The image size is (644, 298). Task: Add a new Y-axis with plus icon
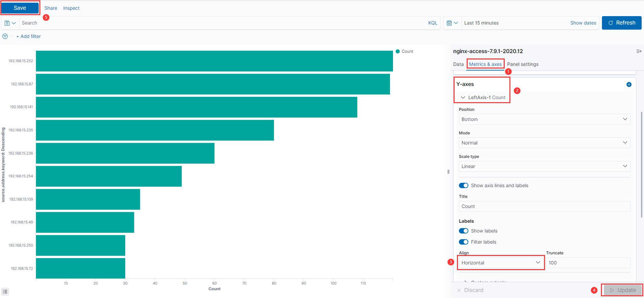pos(629,84)
